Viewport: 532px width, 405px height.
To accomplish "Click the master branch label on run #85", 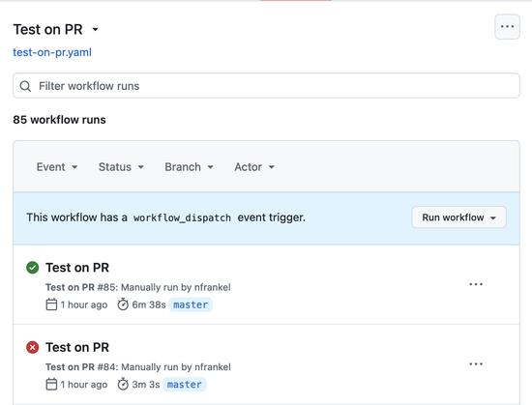I will [x=191, y=304].
